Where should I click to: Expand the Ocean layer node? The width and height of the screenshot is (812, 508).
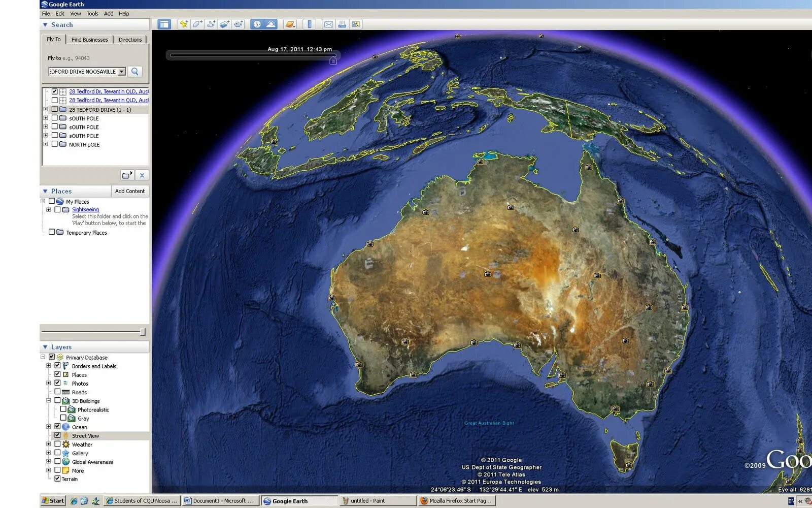[49, 427]
